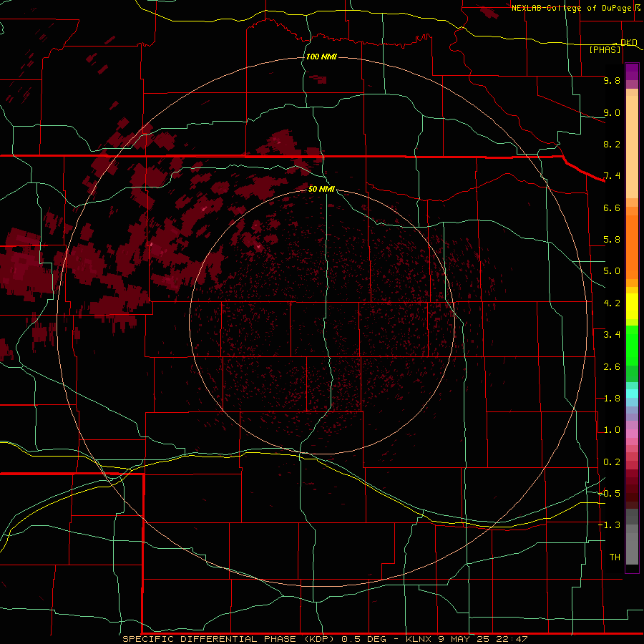This screenshot has height=644, width=644.
Task: Click the -0.5 value on the color scale
Action: [609, 494]
